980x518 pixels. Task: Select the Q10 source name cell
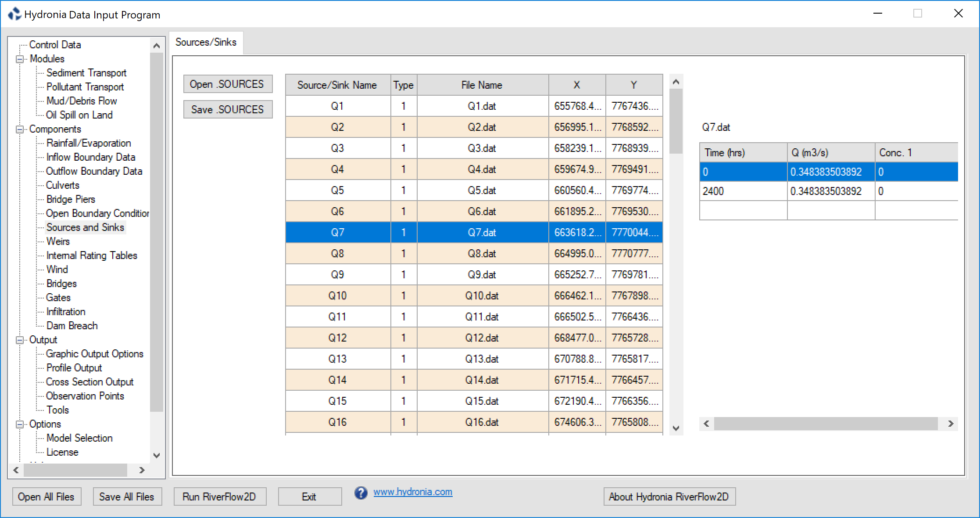338,295
